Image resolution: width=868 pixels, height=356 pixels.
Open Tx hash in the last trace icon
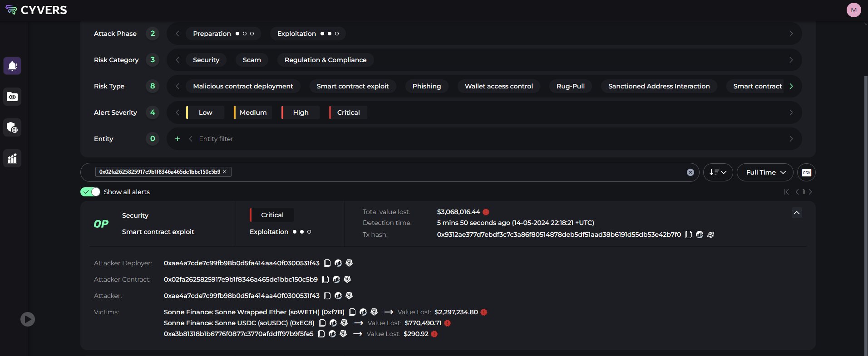pos(710,234)
